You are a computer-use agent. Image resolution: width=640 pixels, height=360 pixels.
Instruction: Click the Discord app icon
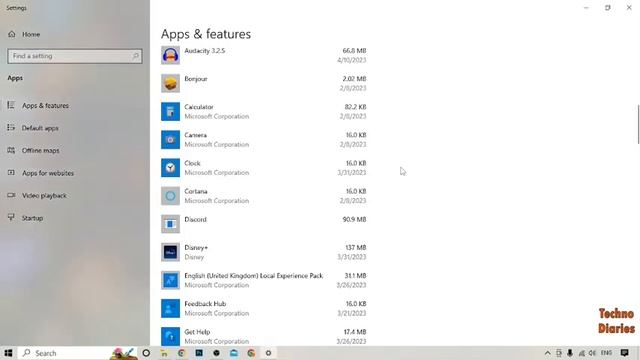point(170,224)
